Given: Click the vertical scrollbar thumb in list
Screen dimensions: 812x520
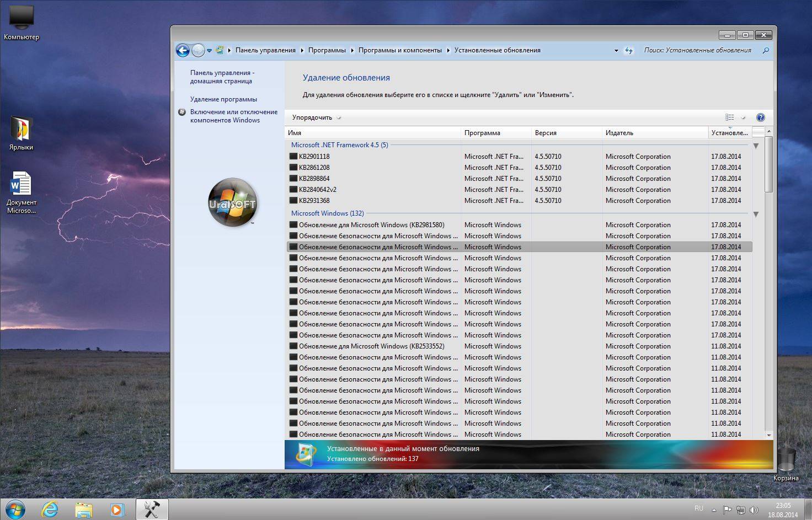Looking at the screenshot, I should point(769,164).
